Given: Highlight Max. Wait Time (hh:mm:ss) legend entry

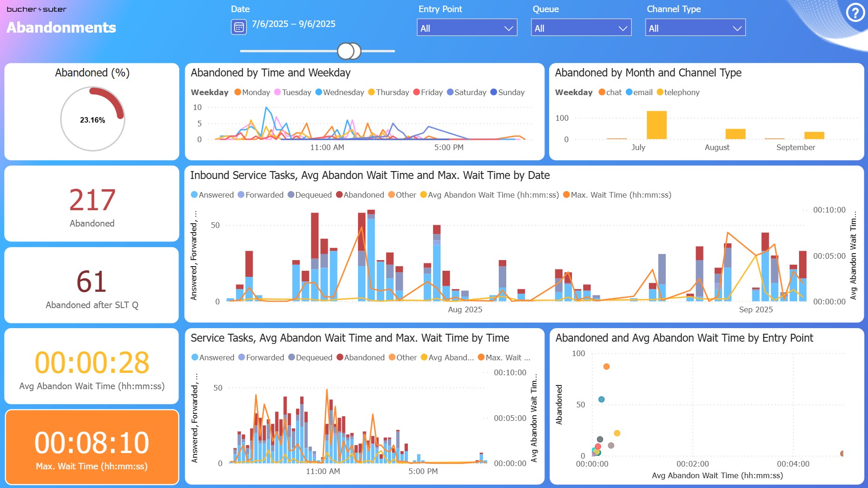Looking at the screenshot, I should 617,195.
